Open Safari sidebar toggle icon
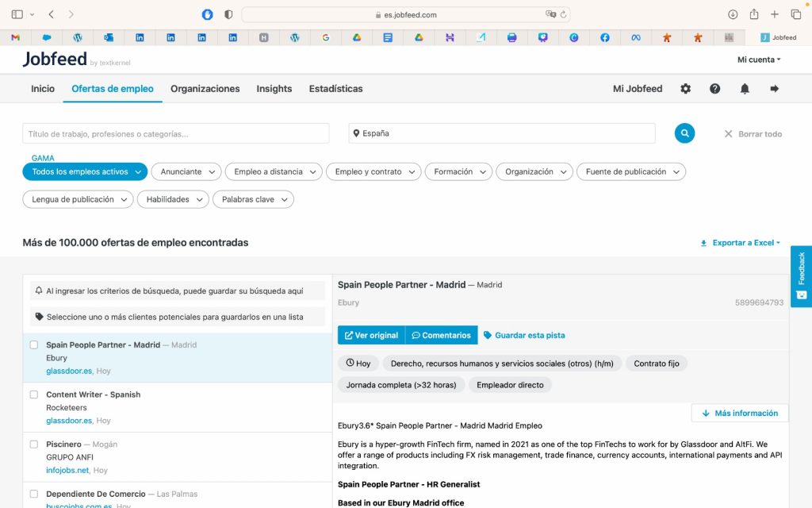 (17, 14)
